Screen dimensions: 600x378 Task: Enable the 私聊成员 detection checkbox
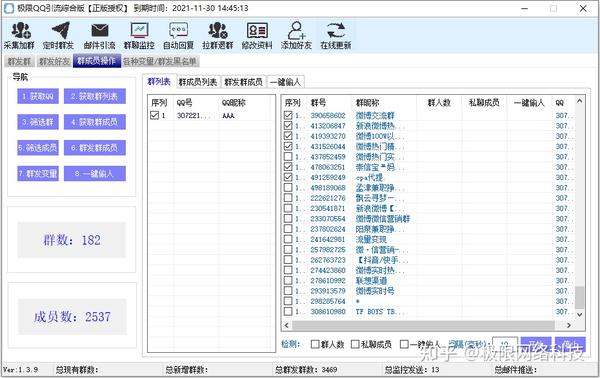click(x=355, y=344)
